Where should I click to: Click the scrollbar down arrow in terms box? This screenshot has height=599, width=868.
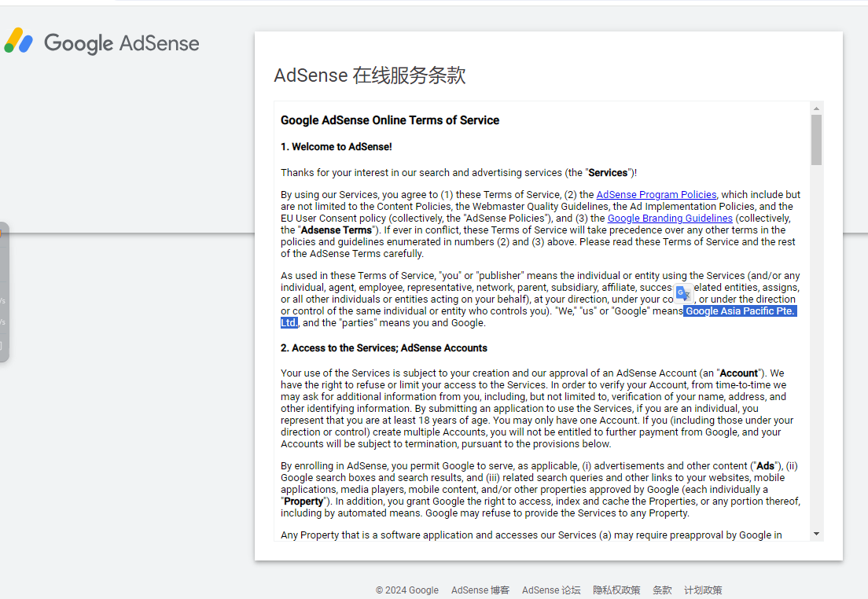pos(816,534)
